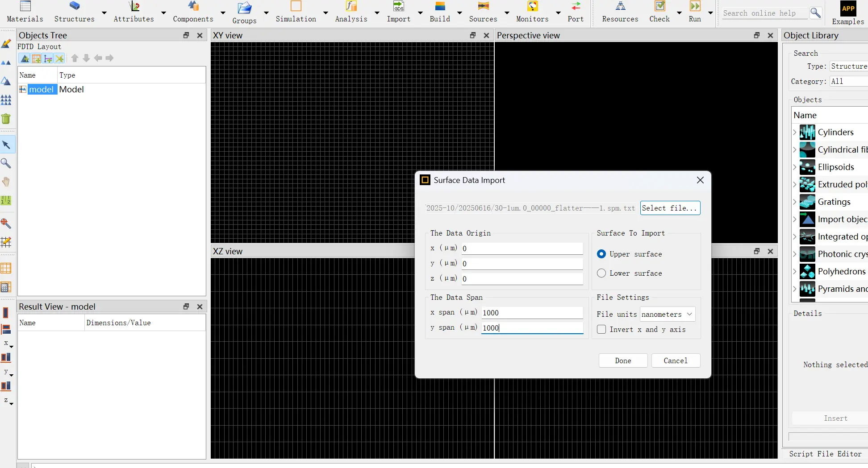Expand the Cylinders library group
Image resolution: width=868 pixels, height=468 pixels.
pos(795,132)
